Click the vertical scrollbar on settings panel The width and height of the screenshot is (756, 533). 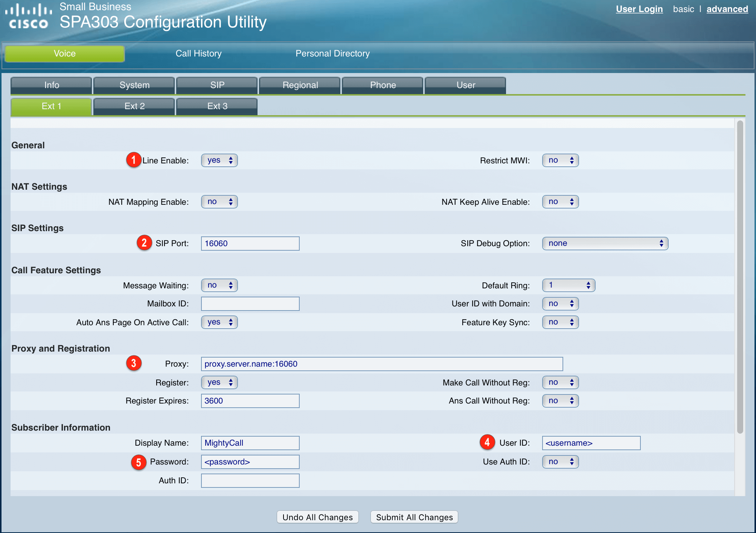[740, 277]
